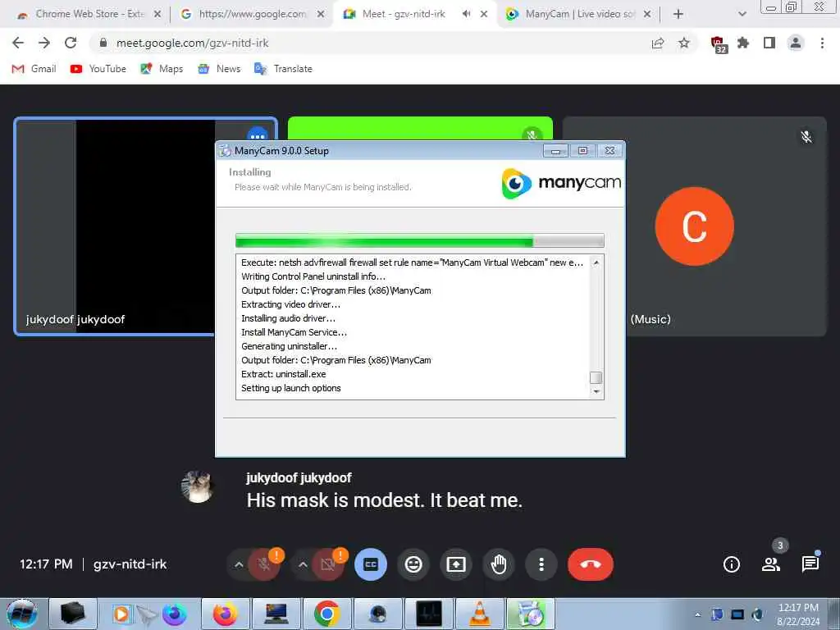Open Maps bookmark
The height and width of the screenshot is (630, 840).
[x=162, y=69]
